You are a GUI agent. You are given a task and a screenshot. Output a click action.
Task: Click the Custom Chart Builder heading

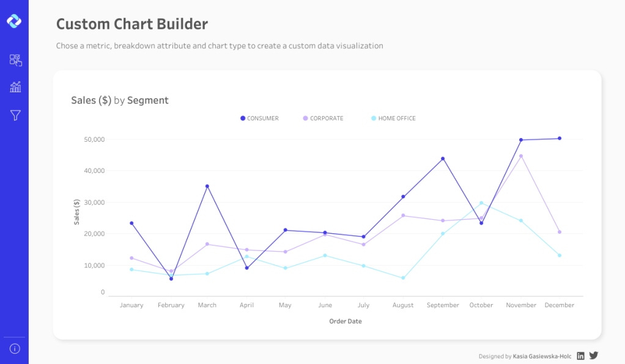click(x=132, y=24)
